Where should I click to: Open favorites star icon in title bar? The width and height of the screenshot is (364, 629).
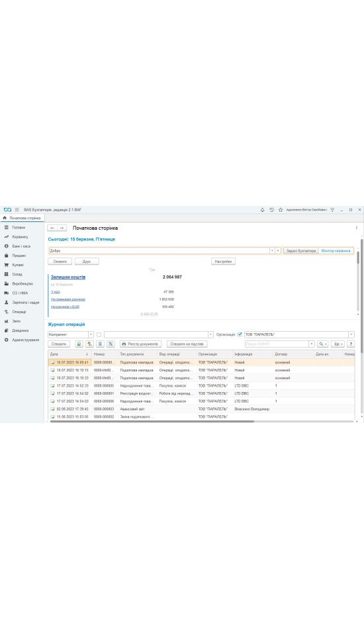[x=281, y=210]
